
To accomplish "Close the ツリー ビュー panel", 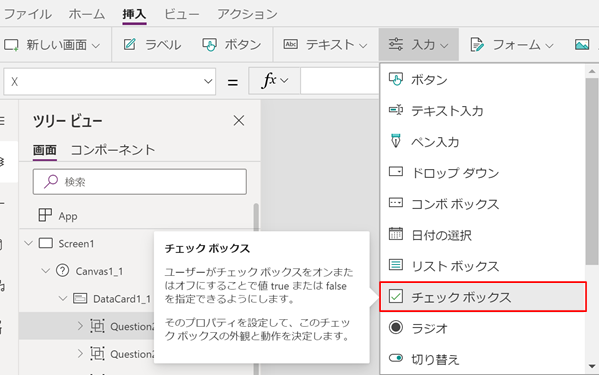I will tap(239, 121).
